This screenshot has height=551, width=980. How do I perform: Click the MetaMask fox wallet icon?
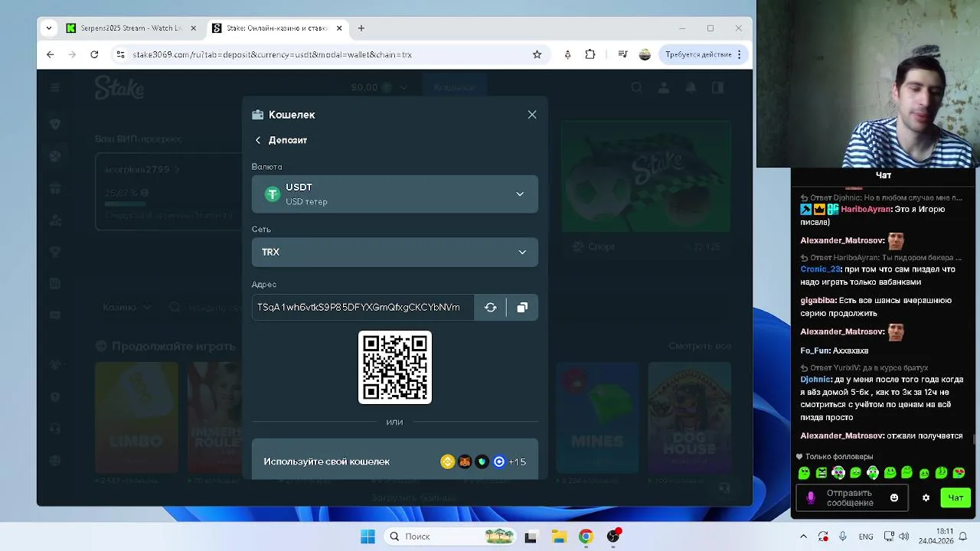465,461
